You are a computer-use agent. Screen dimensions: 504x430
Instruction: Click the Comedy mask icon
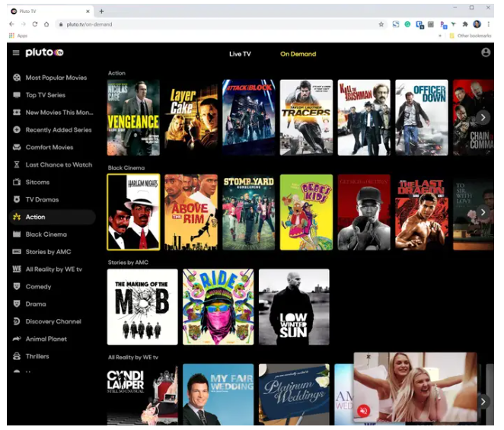pyautogui.click(x=17, y=286)
